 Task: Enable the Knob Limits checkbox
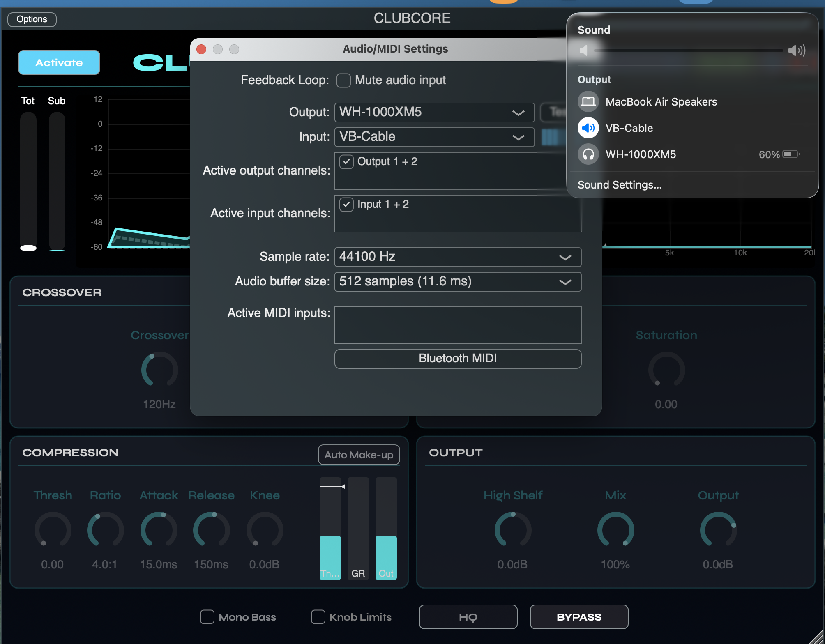tap(318, 617)
